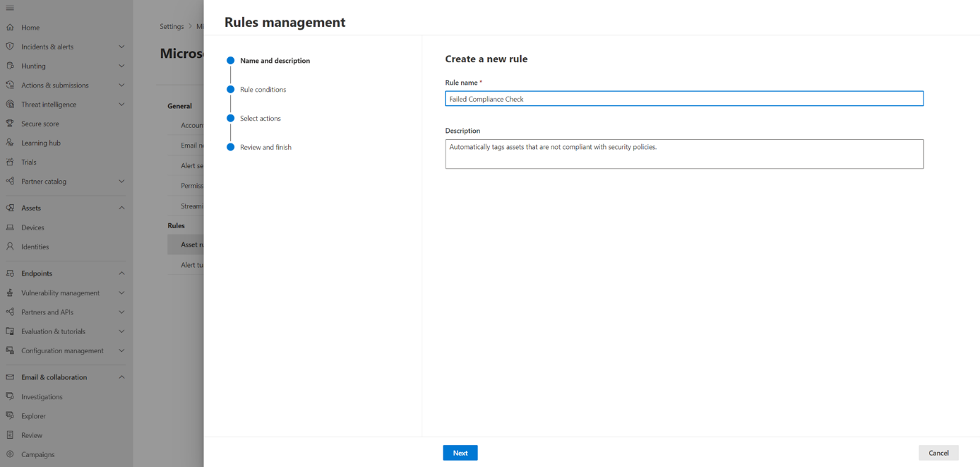
Task: Expand the Threat intelligence chevron
Action: [121, 105]
